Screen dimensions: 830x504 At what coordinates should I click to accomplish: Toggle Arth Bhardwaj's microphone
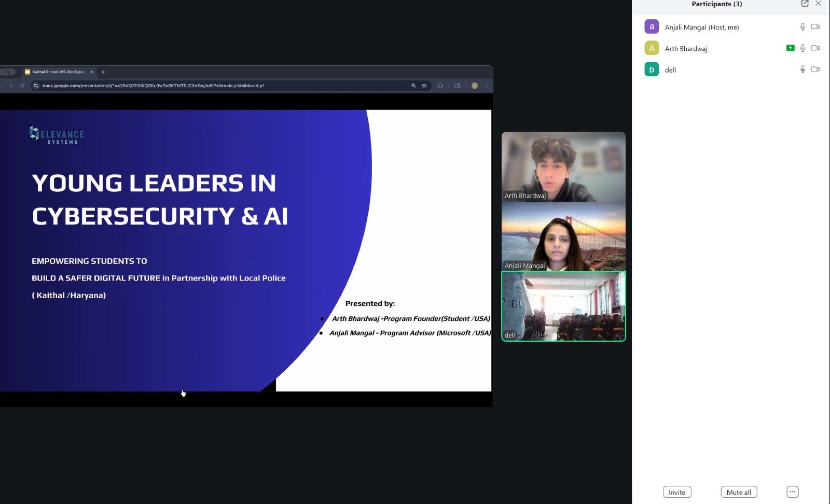pyautogui.click(x=803, y=48)
